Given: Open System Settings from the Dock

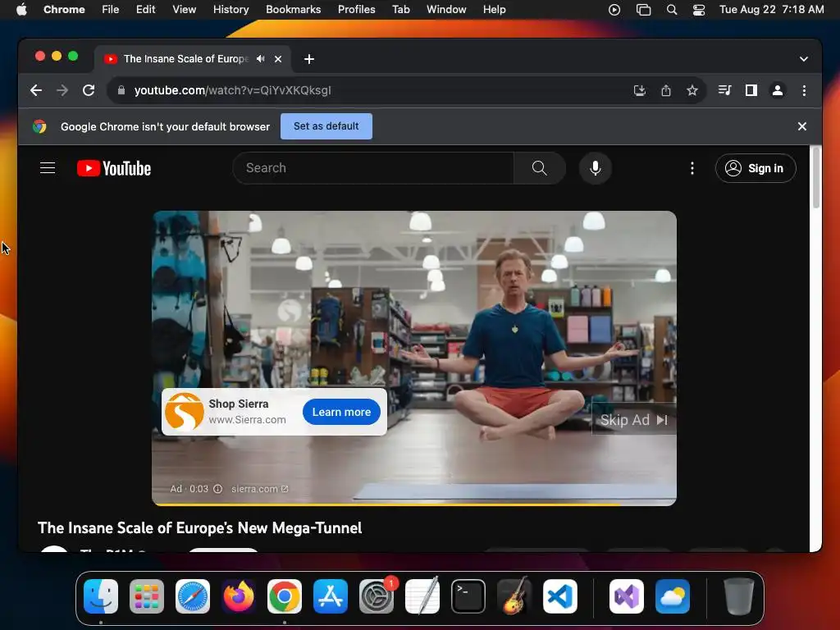Looking at the screenshot, I should (377, 596).
